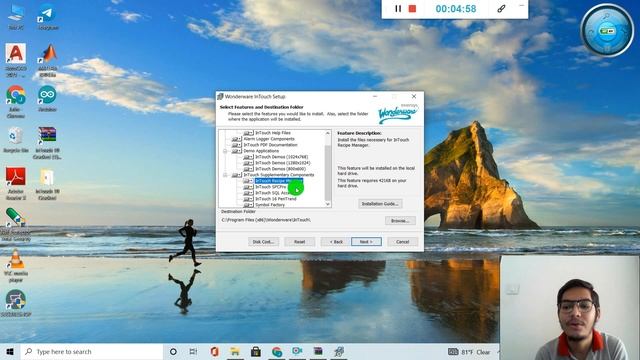This screenshot has height=360, width=640.
Task: Open This PC desktop icon
Action: coord(16,17)
